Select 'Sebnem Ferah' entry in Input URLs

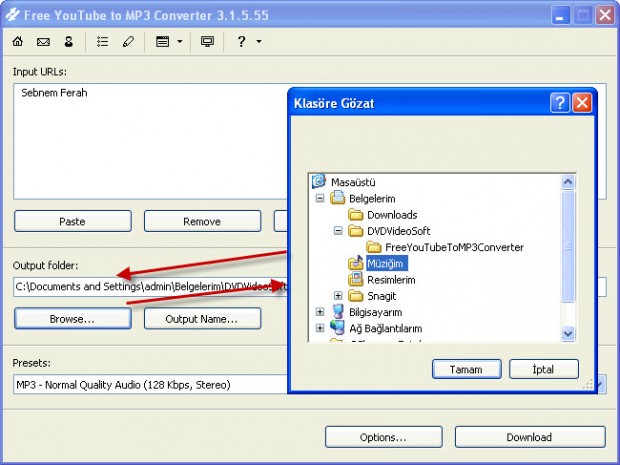coord(54,93)
